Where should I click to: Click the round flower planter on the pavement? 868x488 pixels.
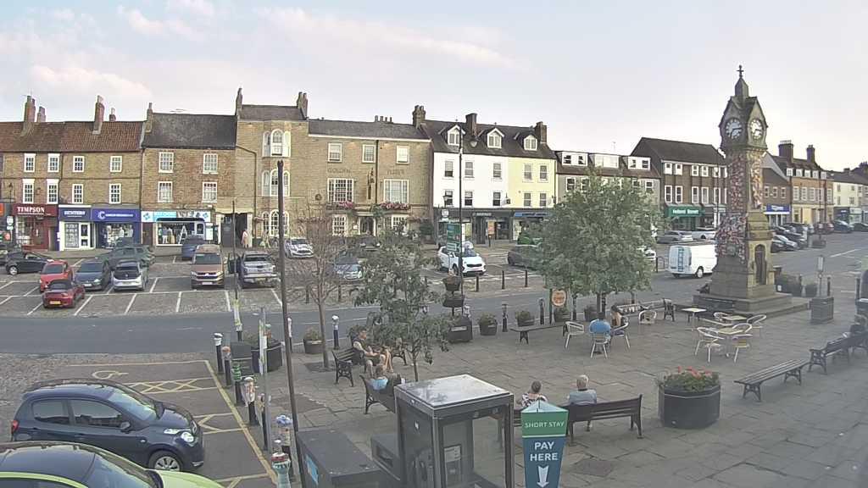click(689, 398)
